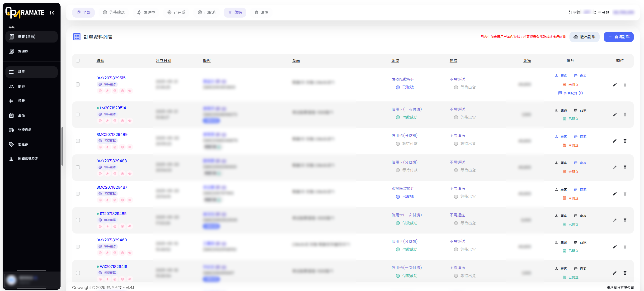The height and width of the screenshot is (291, 644).
Task: Sort table by Cash Flow column
Action: pyautogui.click(x=395, y=61)
